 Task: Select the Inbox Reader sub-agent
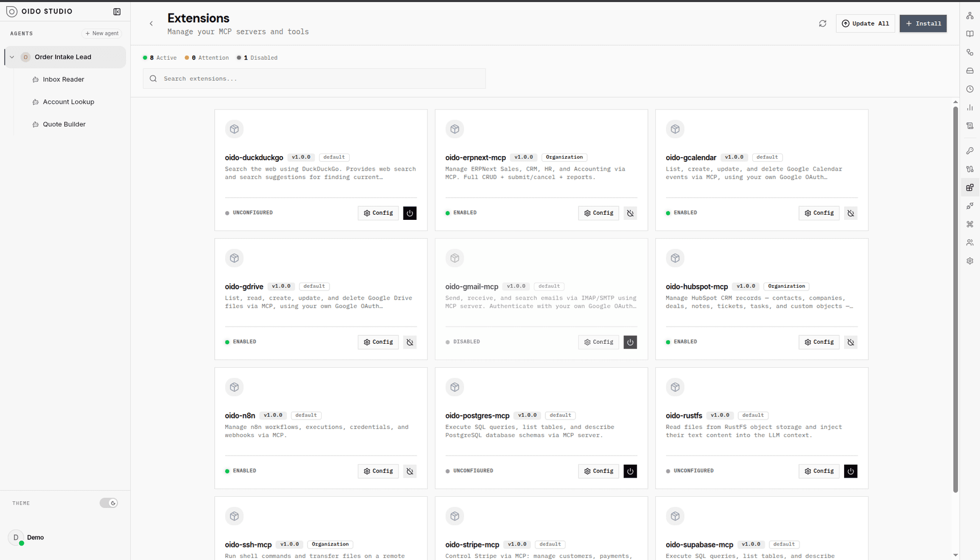(x=63, y=79)
